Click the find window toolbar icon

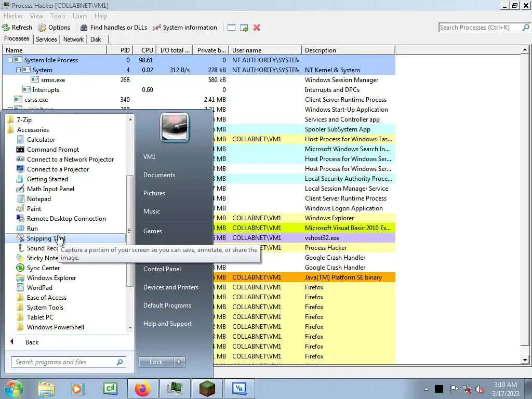pos(231,28)
